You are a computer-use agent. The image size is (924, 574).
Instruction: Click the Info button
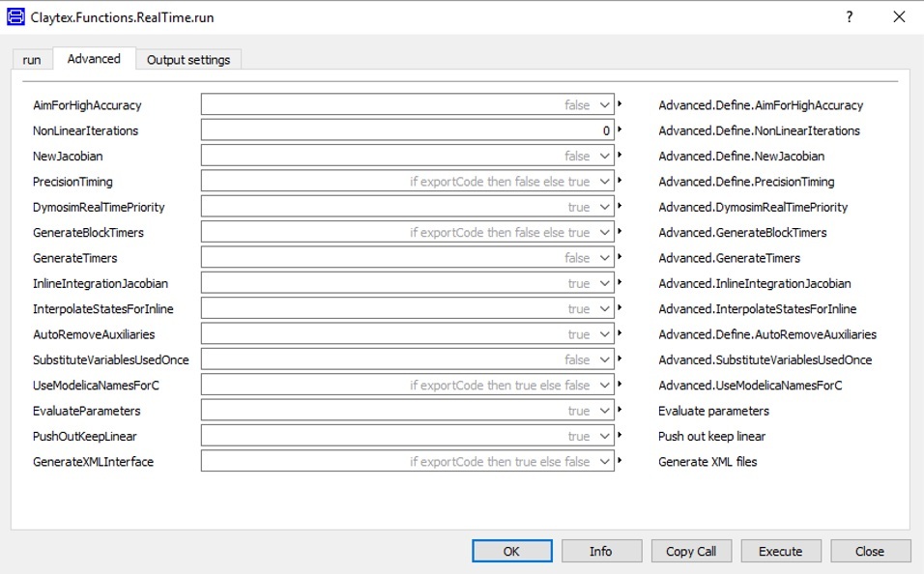(601, 551)
